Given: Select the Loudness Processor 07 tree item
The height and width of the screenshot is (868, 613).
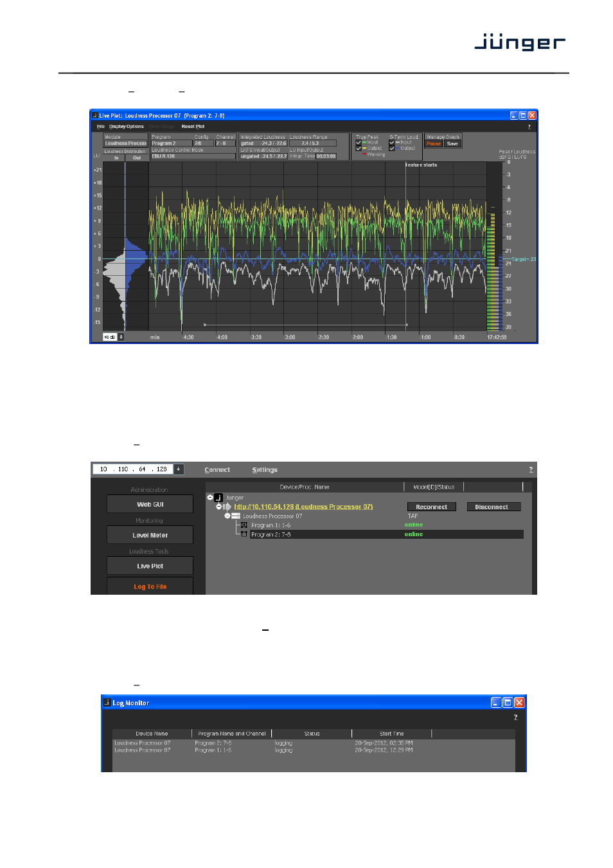Looking at the screenshot, I should 272,516.
